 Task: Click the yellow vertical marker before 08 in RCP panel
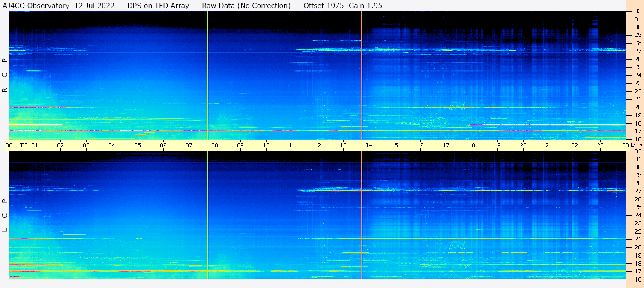(207, 75)
